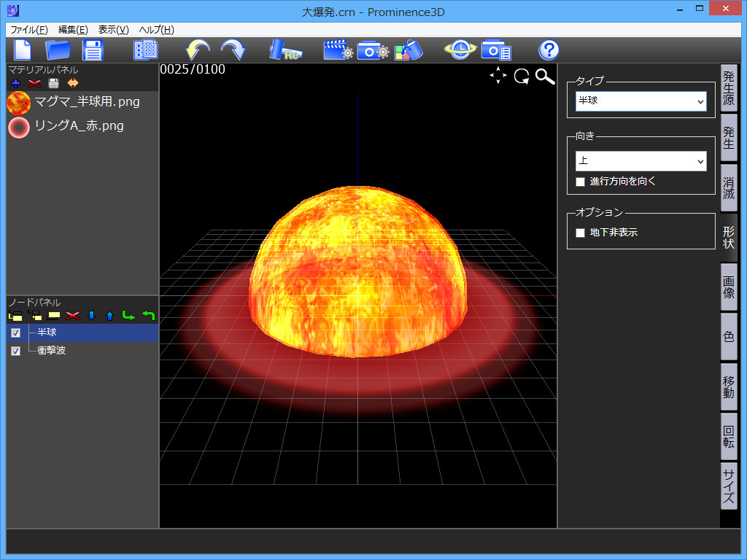The image size is (747, 560).
Task: Click the Undo arrow in the toolbar
Action: (x=197, y=50)
